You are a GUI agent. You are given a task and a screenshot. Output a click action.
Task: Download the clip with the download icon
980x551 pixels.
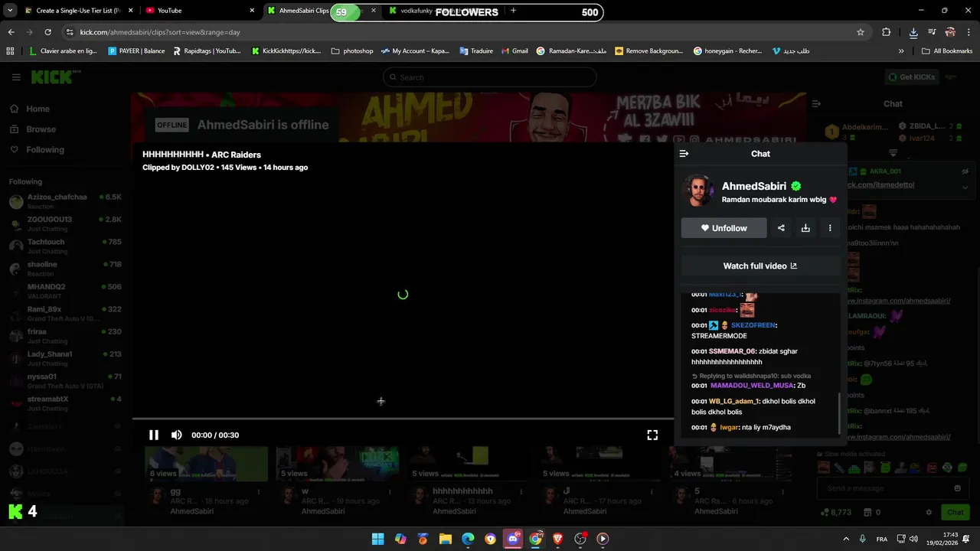pos(805,228)
